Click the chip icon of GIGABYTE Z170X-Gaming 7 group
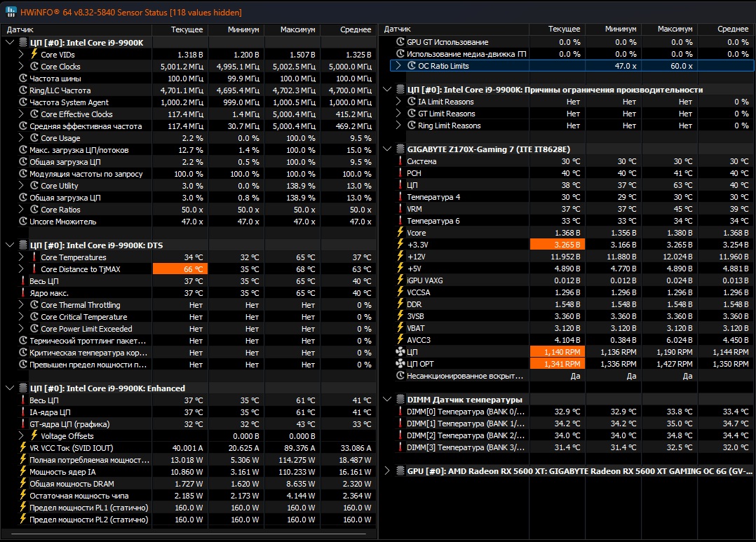The height and width of the screenshot is (542, 756). pos(400,149)
